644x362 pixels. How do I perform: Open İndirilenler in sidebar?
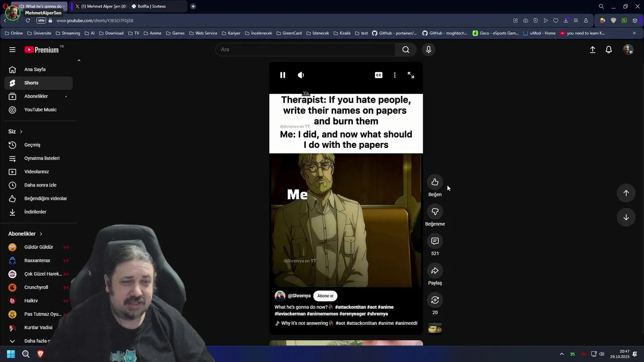coord(38,212)
